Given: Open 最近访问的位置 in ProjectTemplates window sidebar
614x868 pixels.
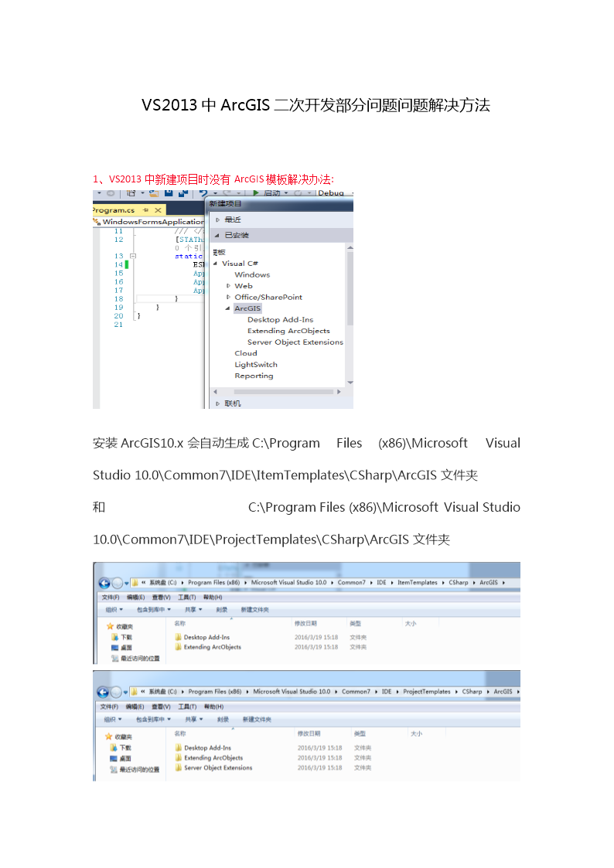Looking at the screenshot, I should [135, 770].
